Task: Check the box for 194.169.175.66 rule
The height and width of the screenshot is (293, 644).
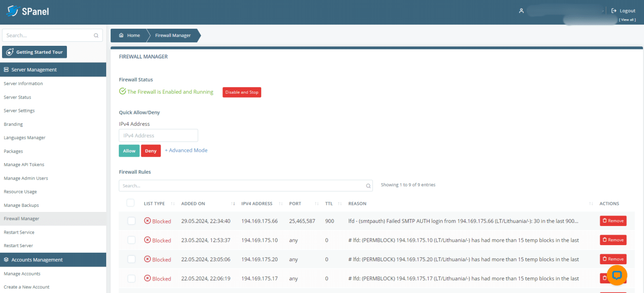Action: pyautogui.click(x=131, y=221)
